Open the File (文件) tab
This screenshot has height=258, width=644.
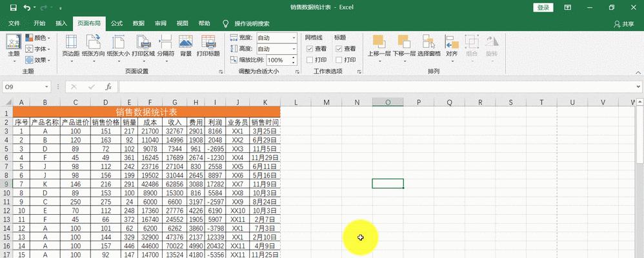[14, 23]
